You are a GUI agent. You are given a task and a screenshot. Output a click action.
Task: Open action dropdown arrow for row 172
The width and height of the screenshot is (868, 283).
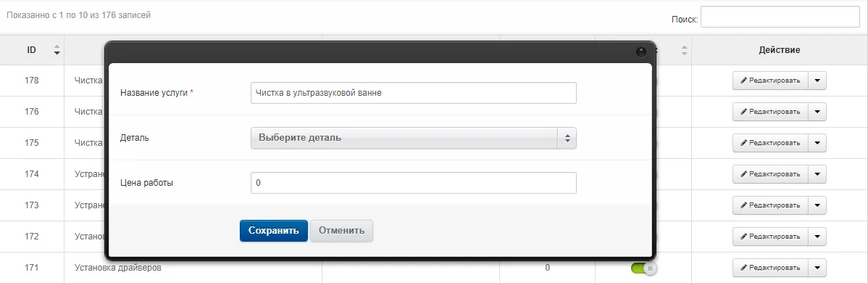click(x=817, y=237)
